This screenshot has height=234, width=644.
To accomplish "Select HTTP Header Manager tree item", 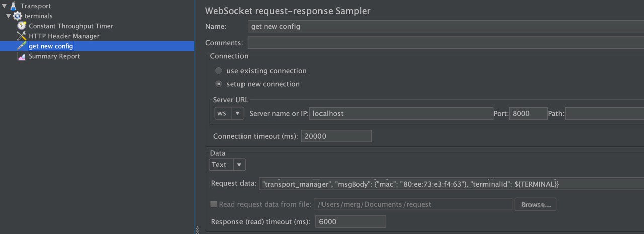I will point(64,36).
